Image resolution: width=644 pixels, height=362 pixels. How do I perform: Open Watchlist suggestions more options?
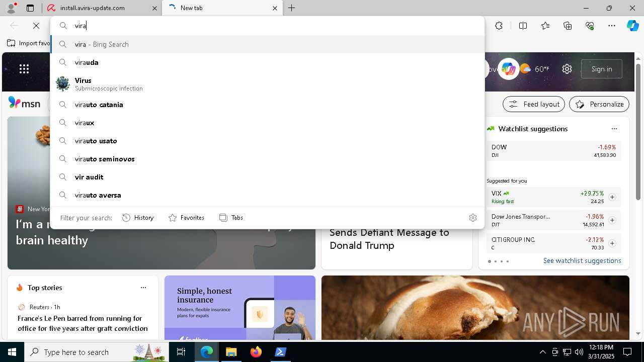click(614, 129)
